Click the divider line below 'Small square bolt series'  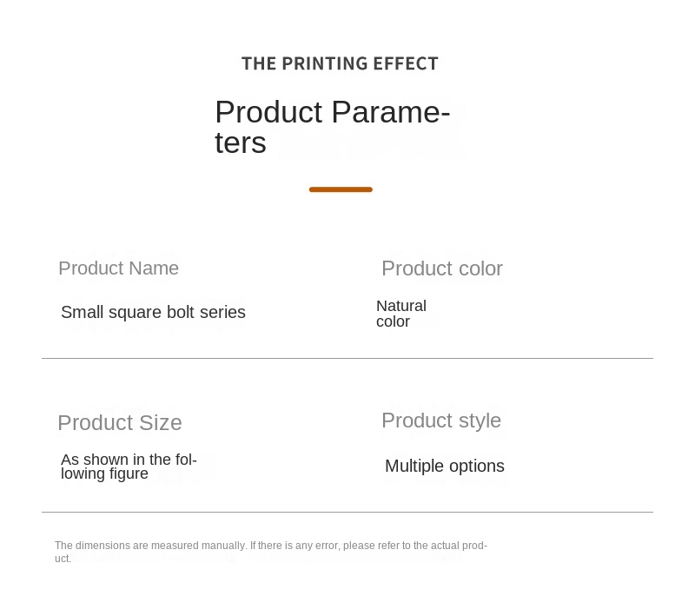[347, 358]
